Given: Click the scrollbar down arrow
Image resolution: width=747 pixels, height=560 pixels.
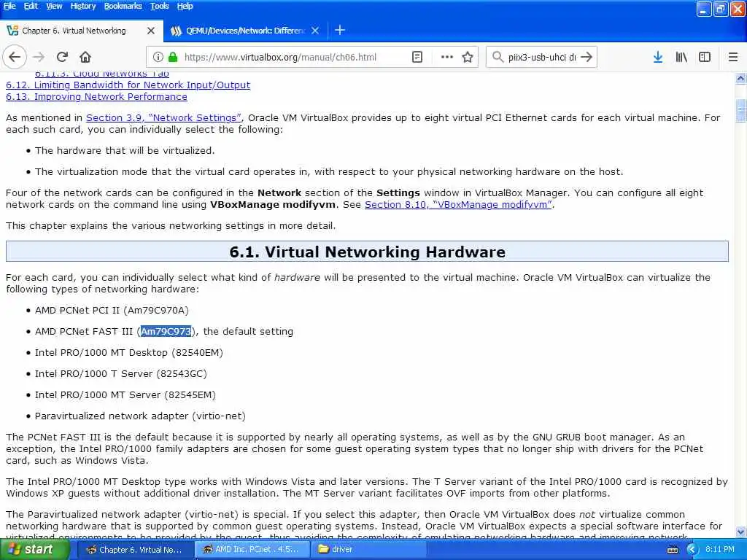Looking at the screenshot, I should pyautogui.click(x=741, y=532).
